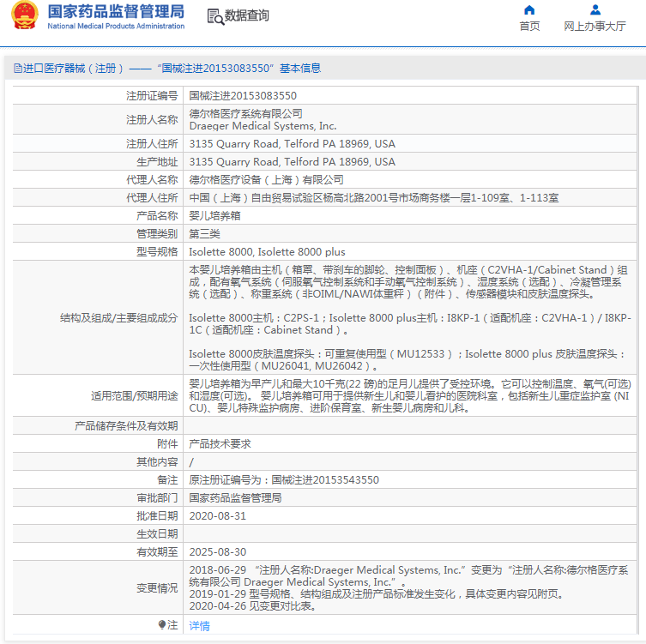
Task: Click the Draeger Medical Systems, Inc. registrant name
Action: point(263,126)
